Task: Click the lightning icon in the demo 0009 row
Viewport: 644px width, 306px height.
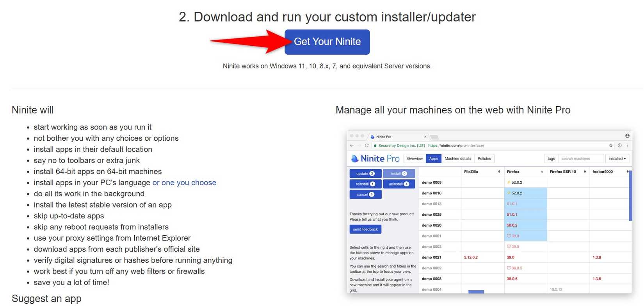Action: [x=509, y=183]
